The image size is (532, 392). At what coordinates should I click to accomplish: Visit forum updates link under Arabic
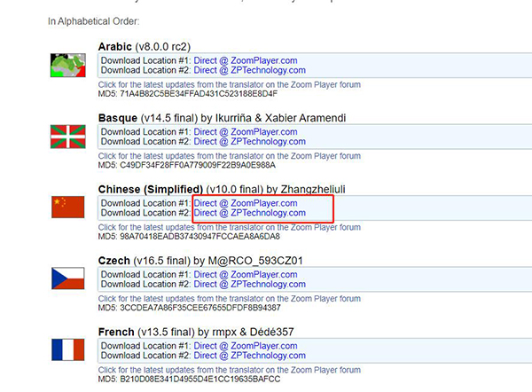click(230, 84)
